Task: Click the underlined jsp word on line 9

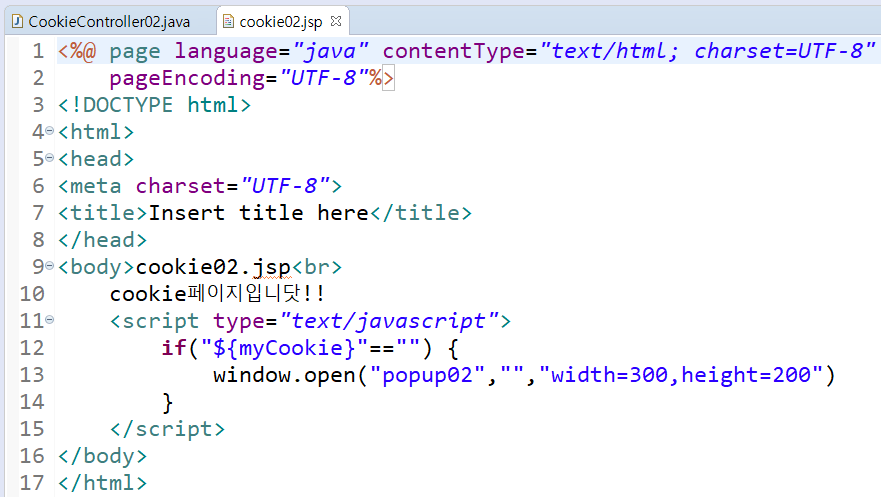Action: click(271, 267)
